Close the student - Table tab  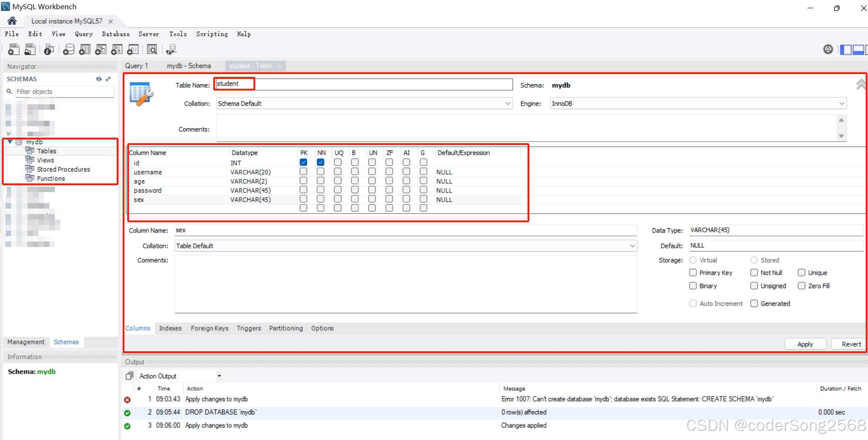tap(280, 66)
